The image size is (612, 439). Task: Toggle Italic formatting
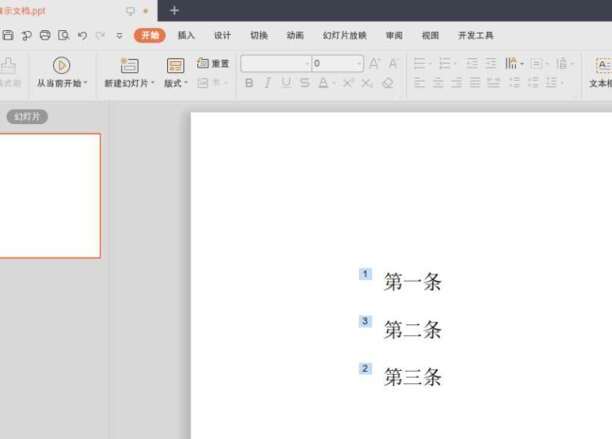tap(267, 83)
